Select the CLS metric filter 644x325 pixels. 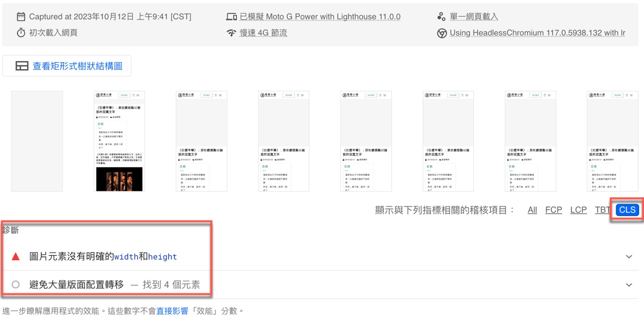(x=627, y=210)
